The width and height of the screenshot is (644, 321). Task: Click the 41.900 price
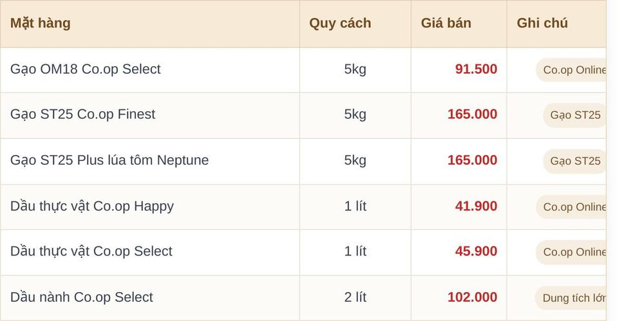point(476,206)
